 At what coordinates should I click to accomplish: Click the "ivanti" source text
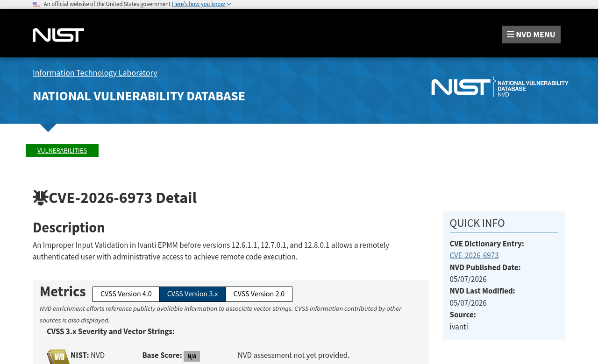tap(459, 327)
